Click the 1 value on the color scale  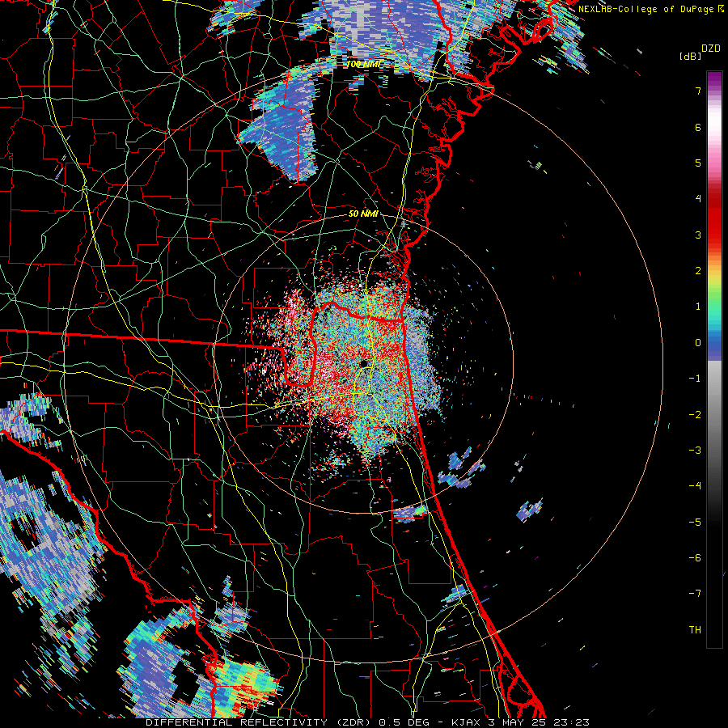pyautogui.click(x=698, y=307)
